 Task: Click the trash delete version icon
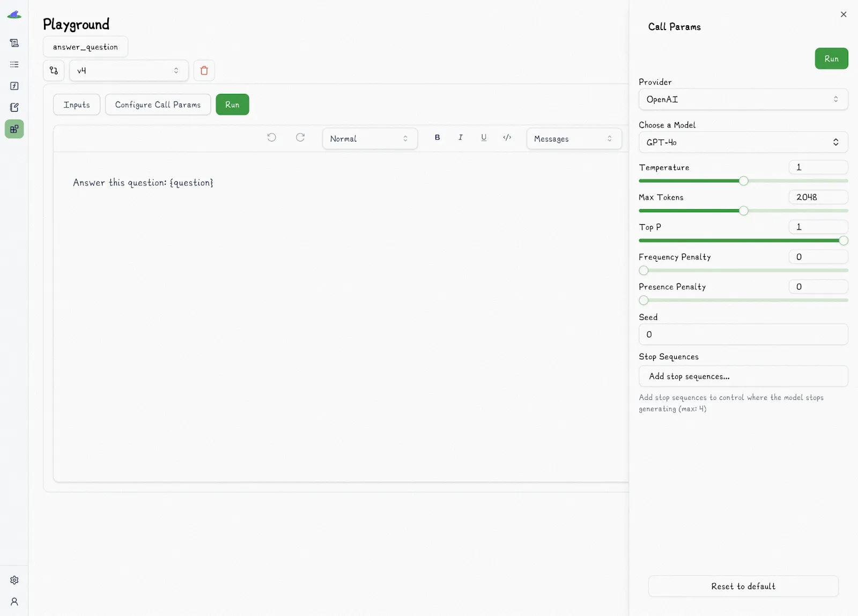(204, 71)
